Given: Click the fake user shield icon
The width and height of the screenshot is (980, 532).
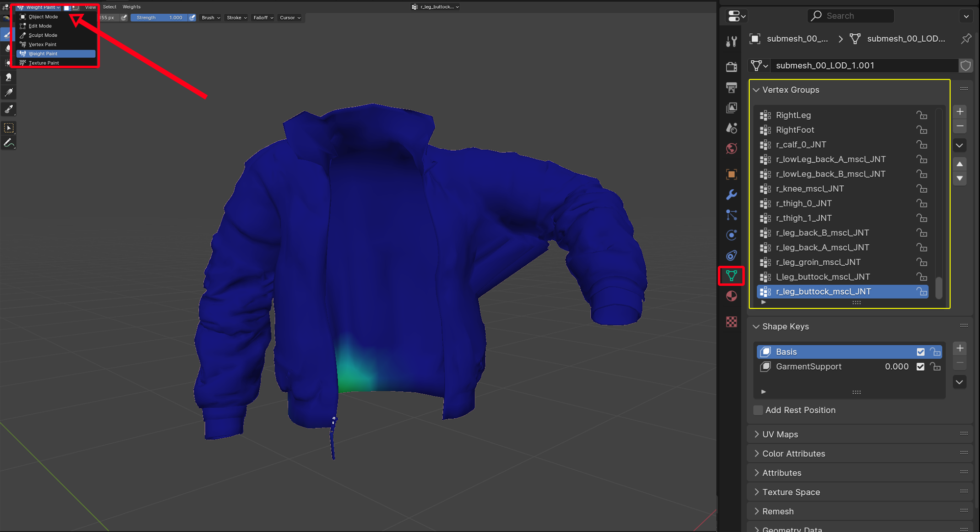Looking at the screenshot, I should click(x=965, y=66).
